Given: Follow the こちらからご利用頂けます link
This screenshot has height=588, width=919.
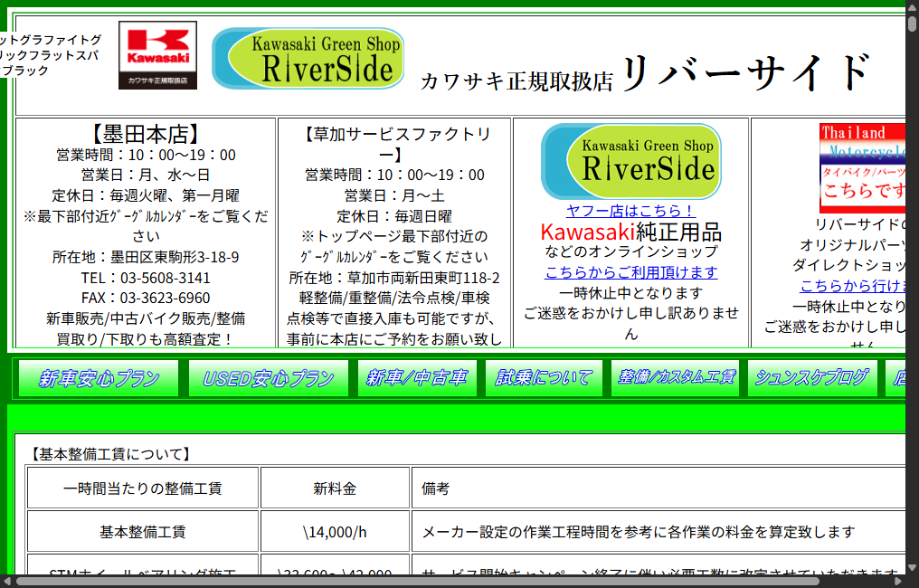Looking at the screenshot, I should click(x=631, y=272).
